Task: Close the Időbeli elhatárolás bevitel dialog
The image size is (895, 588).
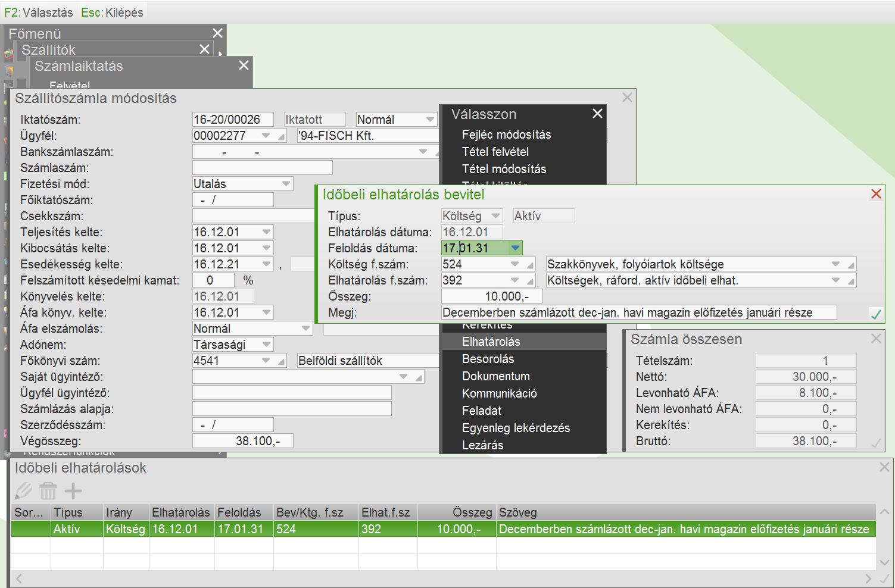Action: click(875, 194)
